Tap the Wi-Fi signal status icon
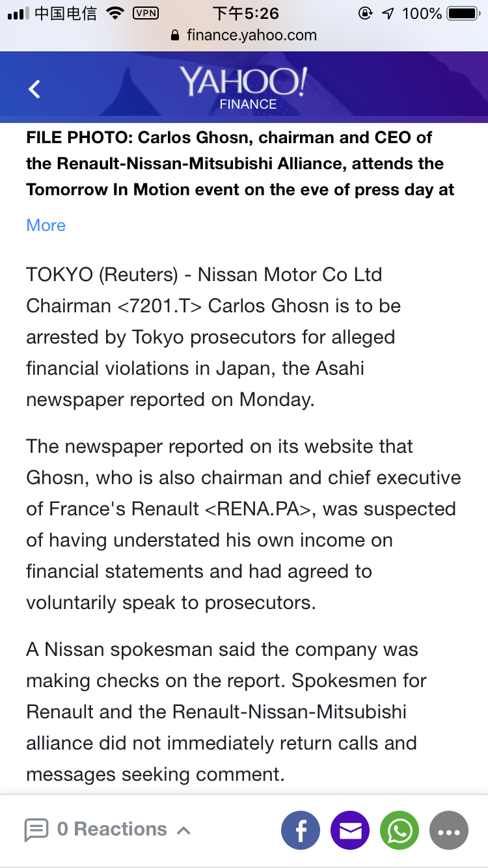Screen dimensions: 488x868 [x=115, y=13]
